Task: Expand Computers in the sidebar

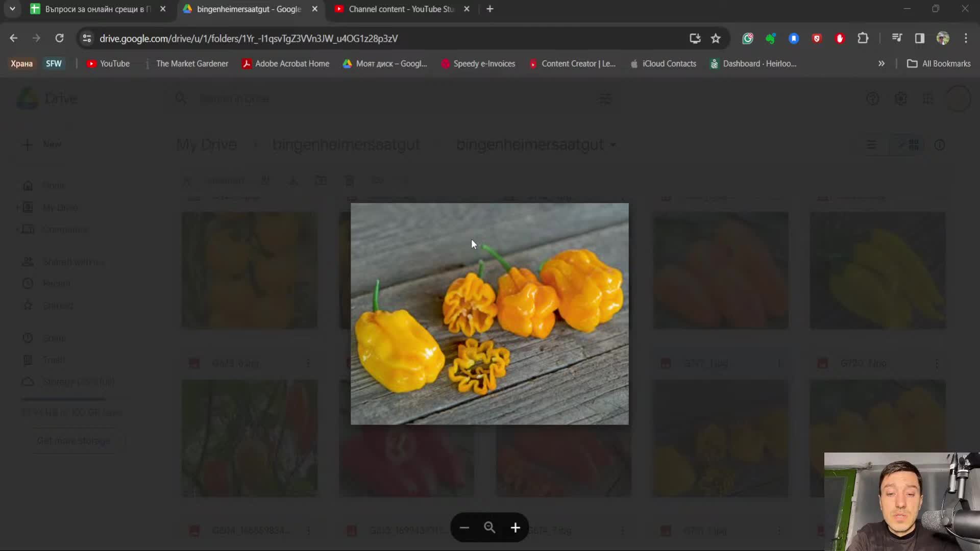Action: pyautogui.click(x=18, y=230)
